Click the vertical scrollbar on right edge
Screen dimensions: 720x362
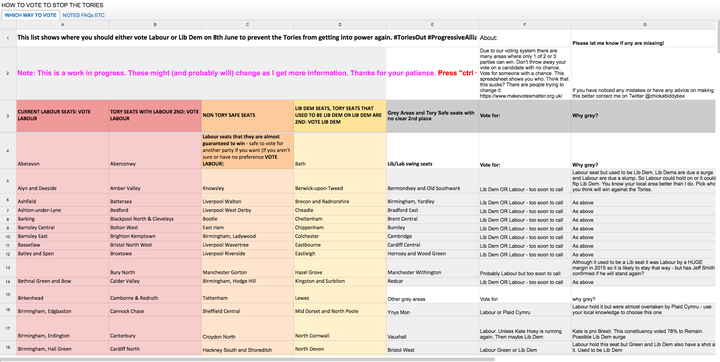pyautogui.click(x=718, y=37)
